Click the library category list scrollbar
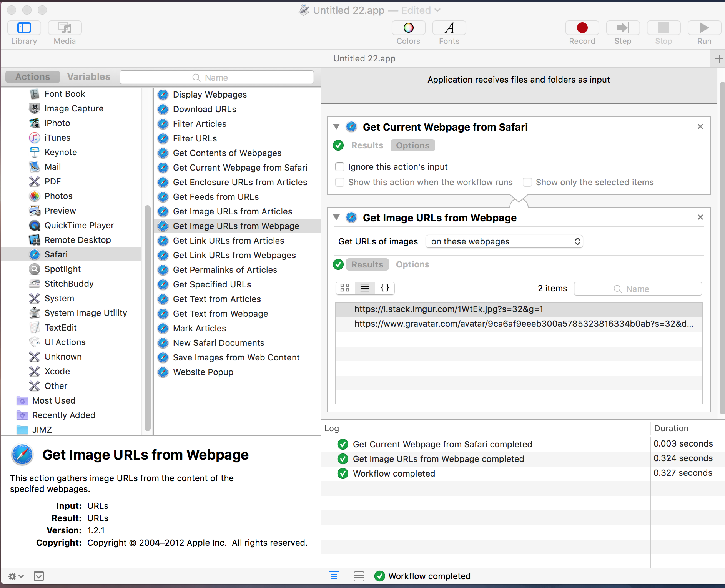 tap(147, 318)
